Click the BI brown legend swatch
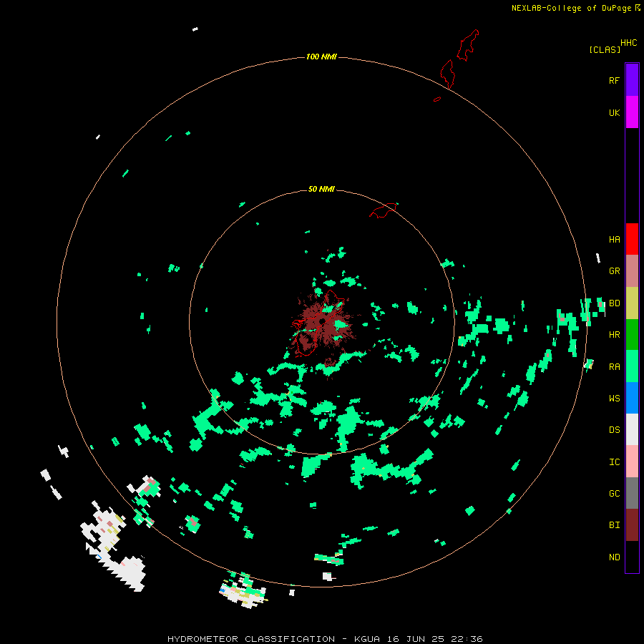Image resolution: width=644 pixels, height=644 pixels. point(632,525)
